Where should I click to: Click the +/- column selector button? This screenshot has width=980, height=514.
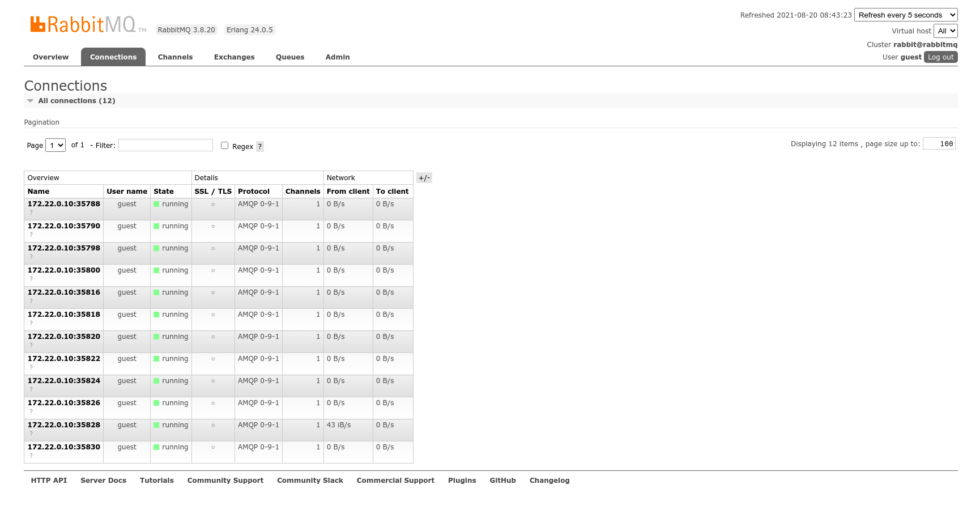coord(424,178)
